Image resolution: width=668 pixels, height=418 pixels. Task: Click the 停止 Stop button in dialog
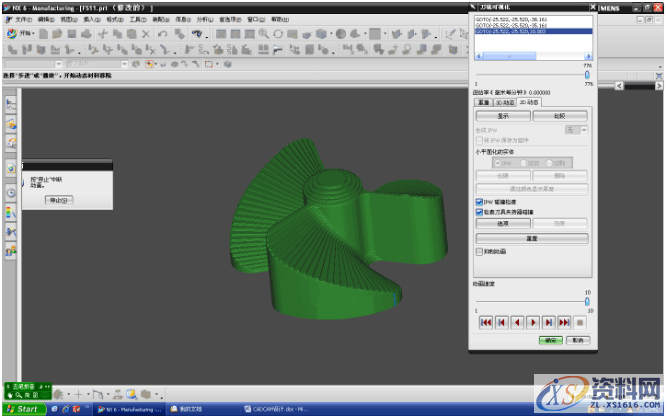(59, 200)
